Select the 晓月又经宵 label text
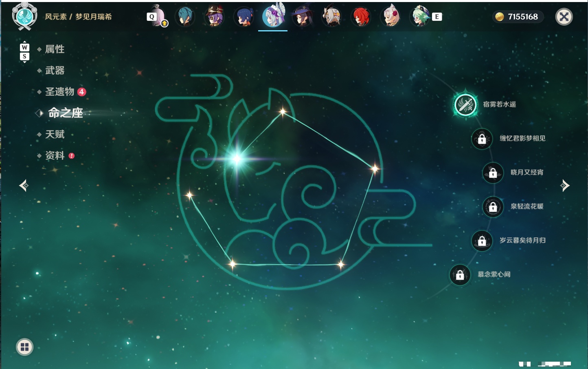Image resolution: width=588 pixels, height=369 pixels. point(527,172)
